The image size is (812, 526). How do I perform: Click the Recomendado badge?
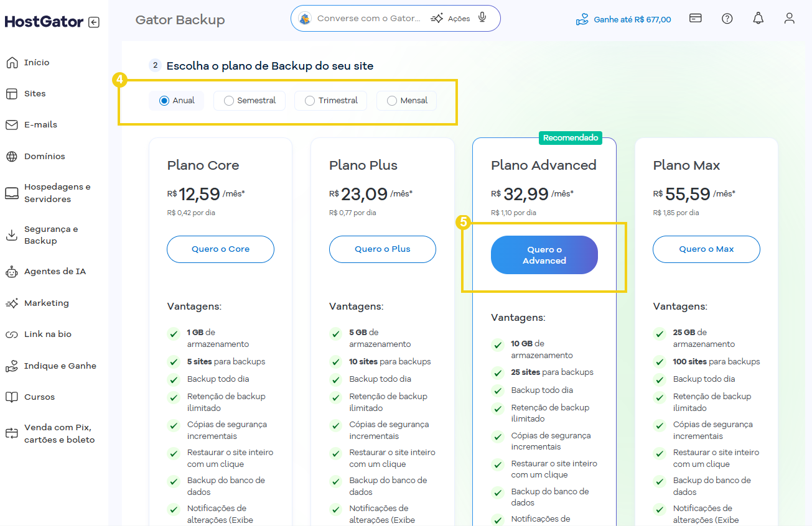[x=571, y=138]
